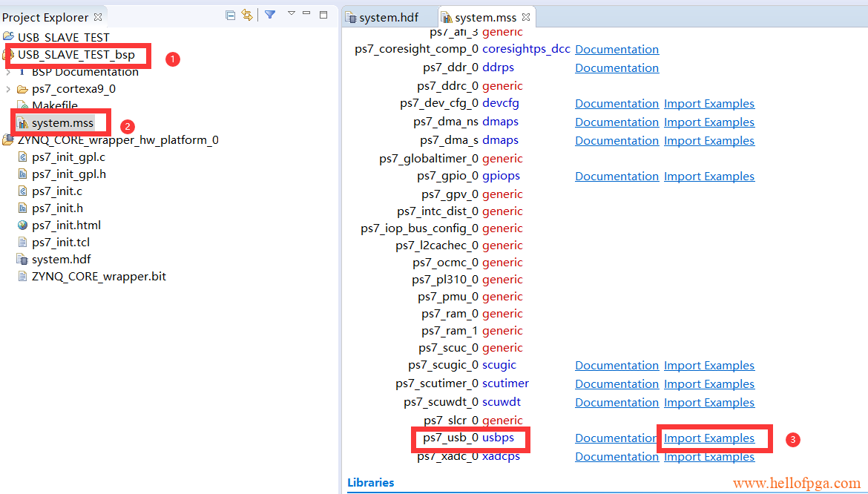
Task: Click the Makefile file icon
Action: tap(22, 106)
